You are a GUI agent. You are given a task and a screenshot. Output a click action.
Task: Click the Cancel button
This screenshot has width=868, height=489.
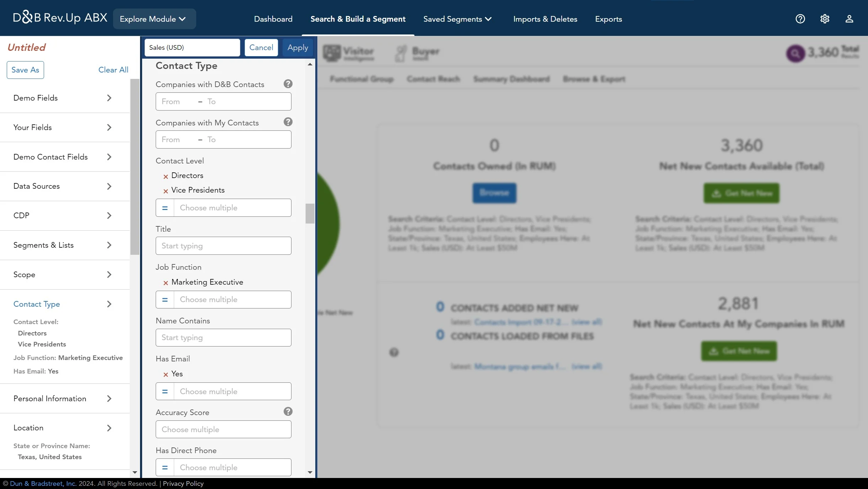261,48
